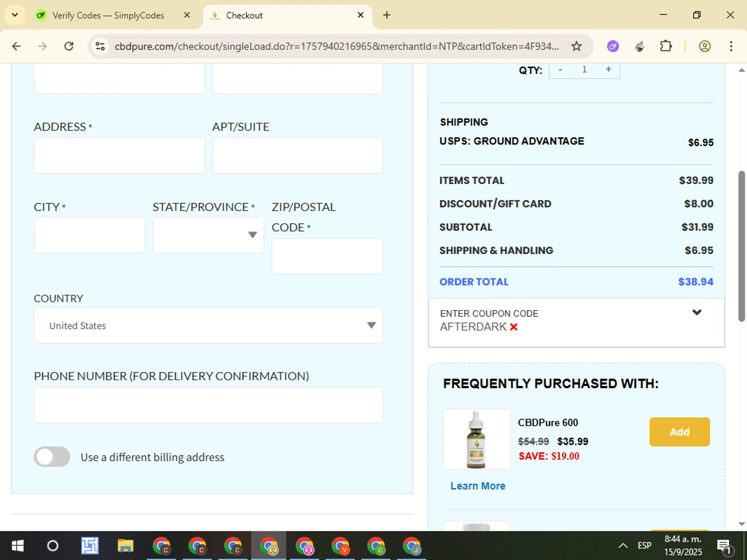Click the quantity value field

pos(584,70)
